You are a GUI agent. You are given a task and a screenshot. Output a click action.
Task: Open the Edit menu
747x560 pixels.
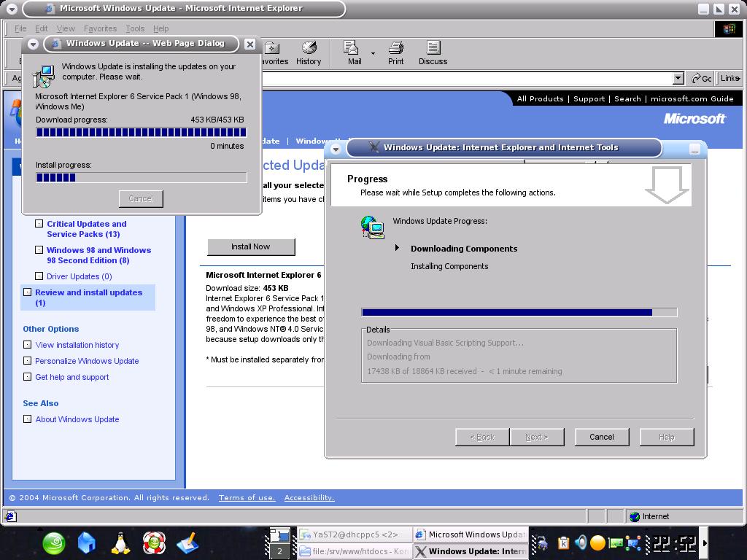(42, 28)
